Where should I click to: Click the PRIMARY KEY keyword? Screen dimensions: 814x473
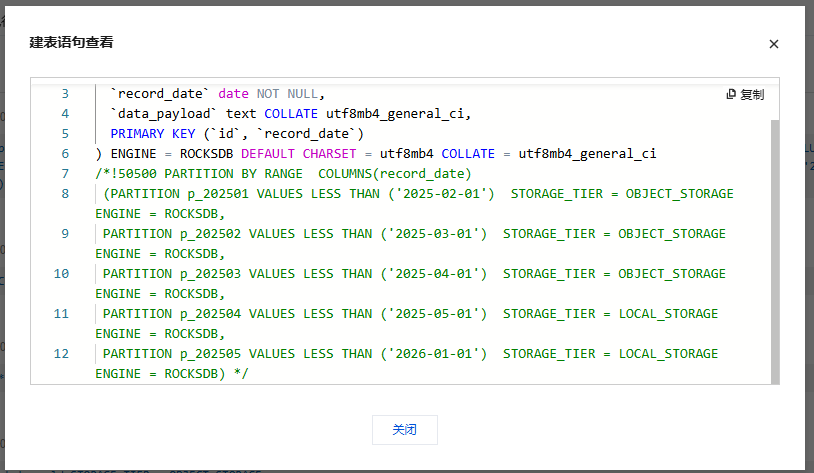153,134
